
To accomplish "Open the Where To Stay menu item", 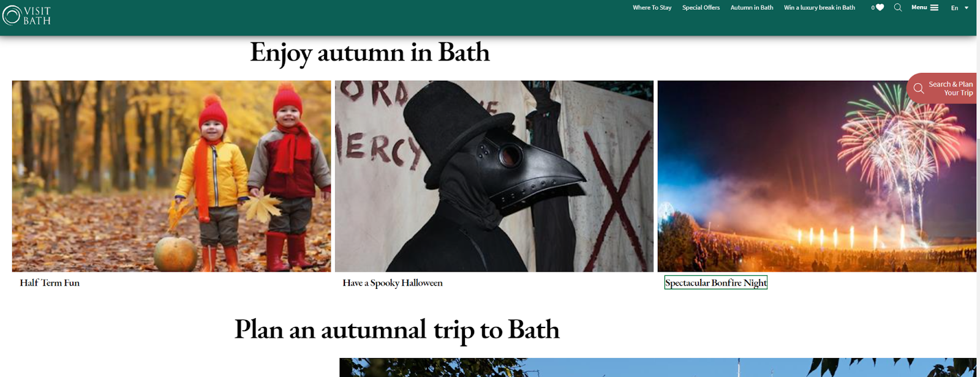I will click(x=652, y=7).
